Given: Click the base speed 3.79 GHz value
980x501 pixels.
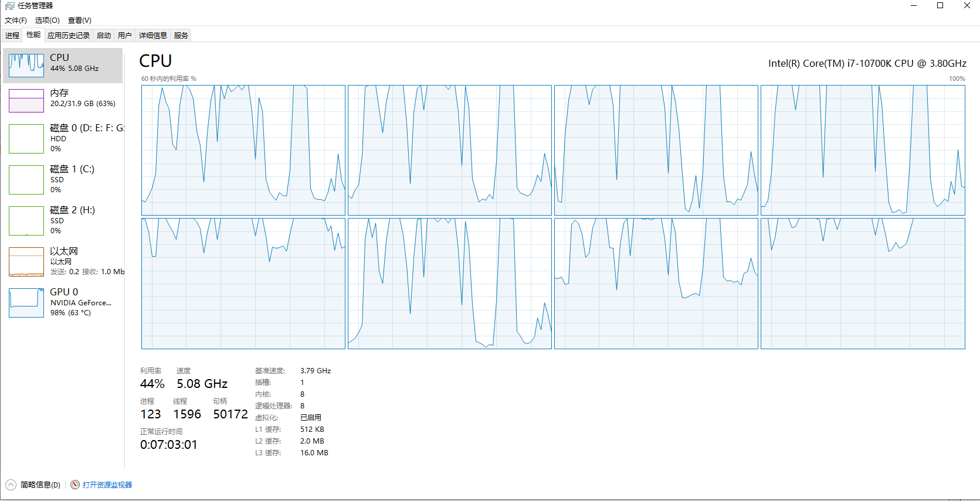Looking at the screenshot, I should [x=316, y=371].
